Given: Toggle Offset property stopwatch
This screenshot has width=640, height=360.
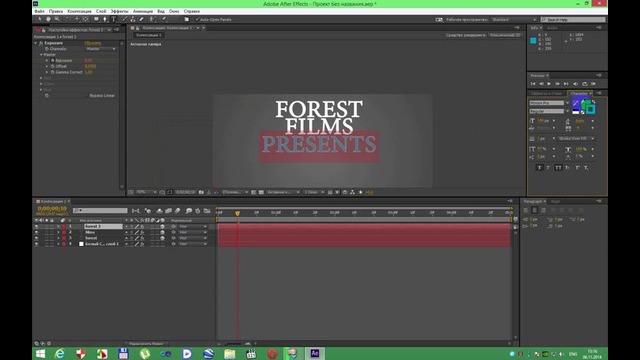Looking at the screenshot, I should (x=53, y=66).
